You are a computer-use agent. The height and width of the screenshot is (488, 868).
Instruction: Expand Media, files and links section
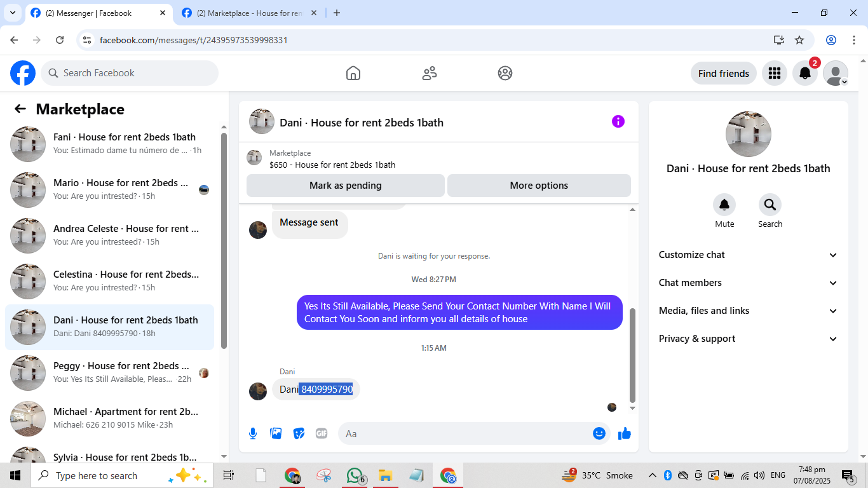tap(748, 311)
